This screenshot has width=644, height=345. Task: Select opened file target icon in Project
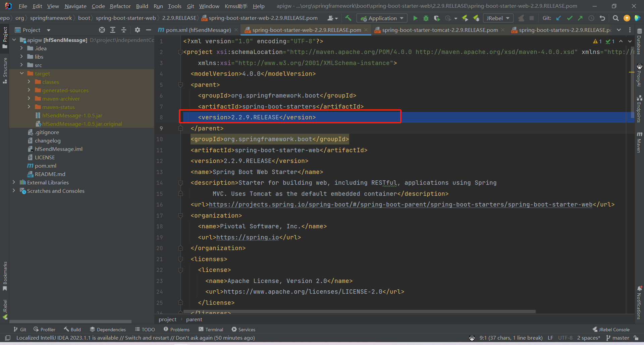pos(102,30)
